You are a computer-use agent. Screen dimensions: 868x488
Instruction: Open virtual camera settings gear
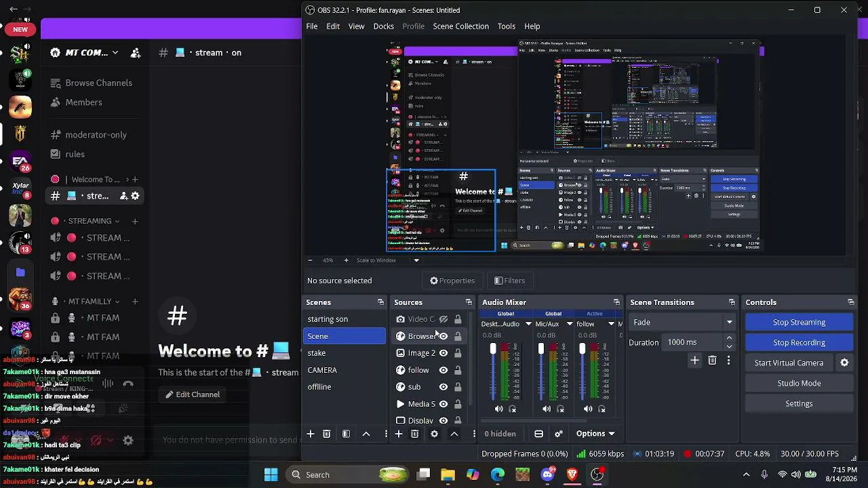[x=844, y=363]
